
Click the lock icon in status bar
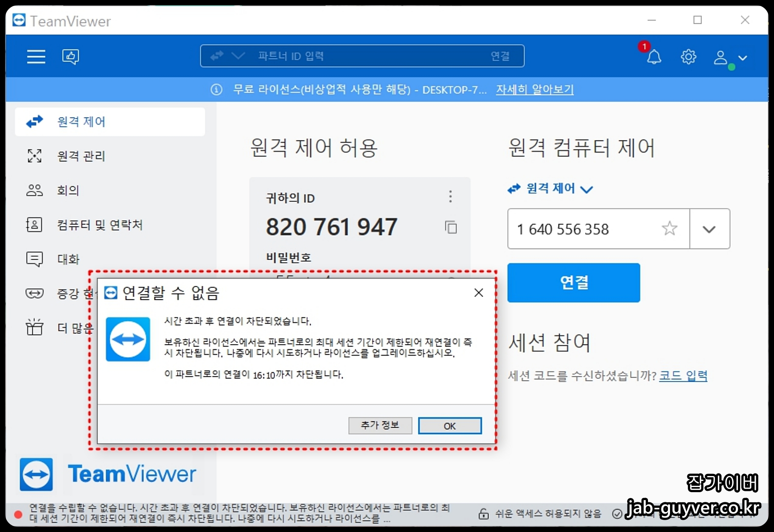[483, 514]
